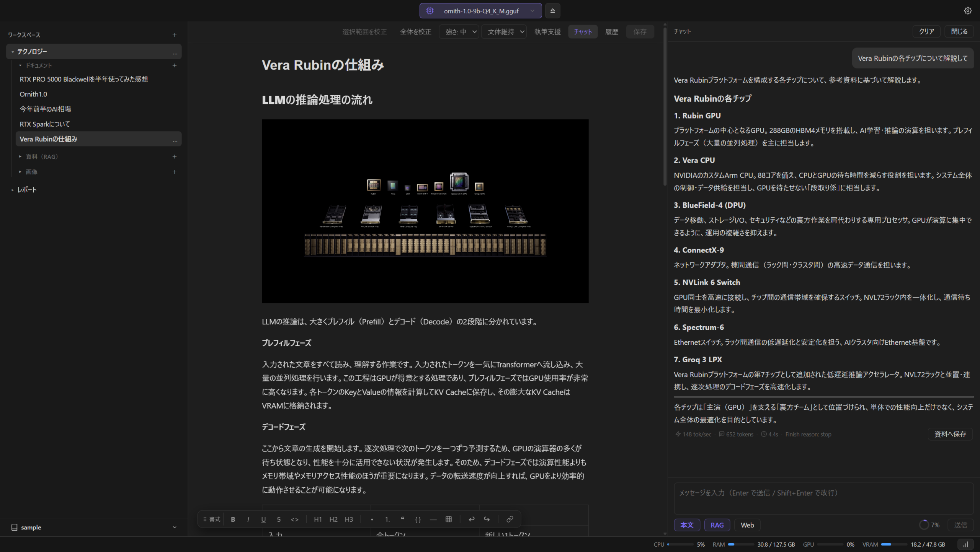
Task: Click the VRAM usage bar
Action: [x=894, y=544]
